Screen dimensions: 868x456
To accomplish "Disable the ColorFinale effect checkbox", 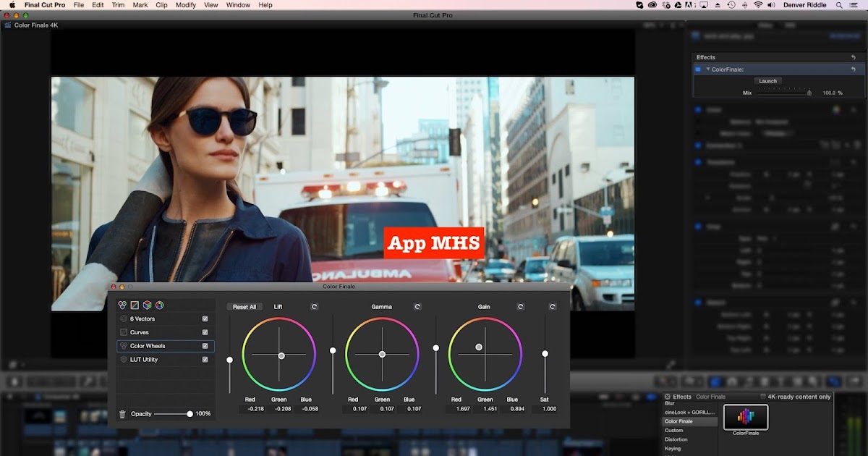I will pyautogui.click(x=698, y=69).
